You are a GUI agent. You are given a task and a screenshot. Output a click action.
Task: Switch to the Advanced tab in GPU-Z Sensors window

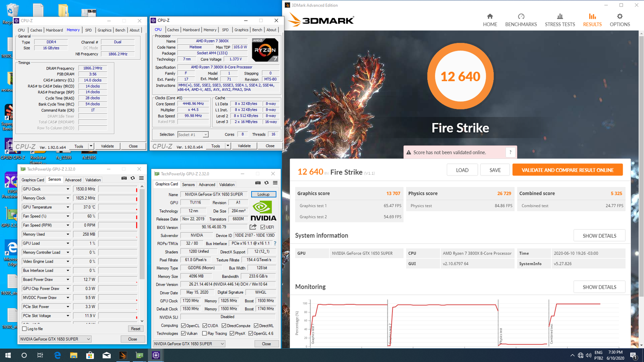(x=73, y=180)
